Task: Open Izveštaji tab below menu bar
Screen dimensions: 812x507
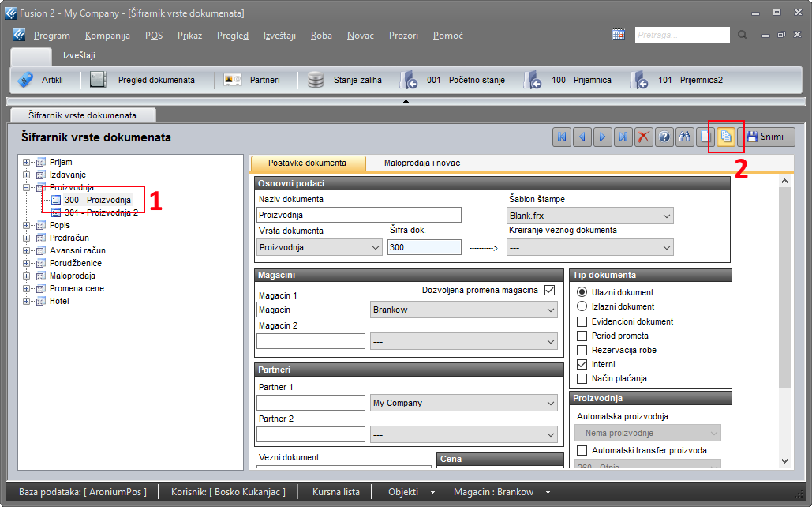Action: click(79, 55)
